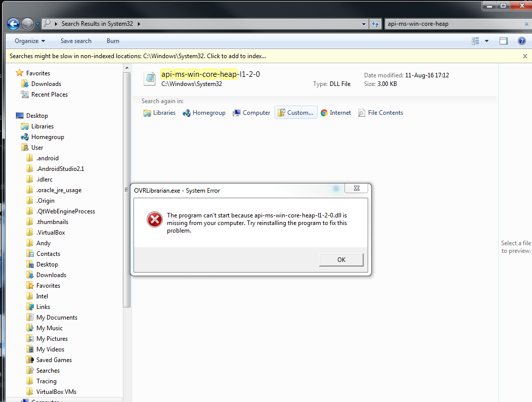
Task: Dismiss the yellow information bar
Action: (x=525, y=56)
